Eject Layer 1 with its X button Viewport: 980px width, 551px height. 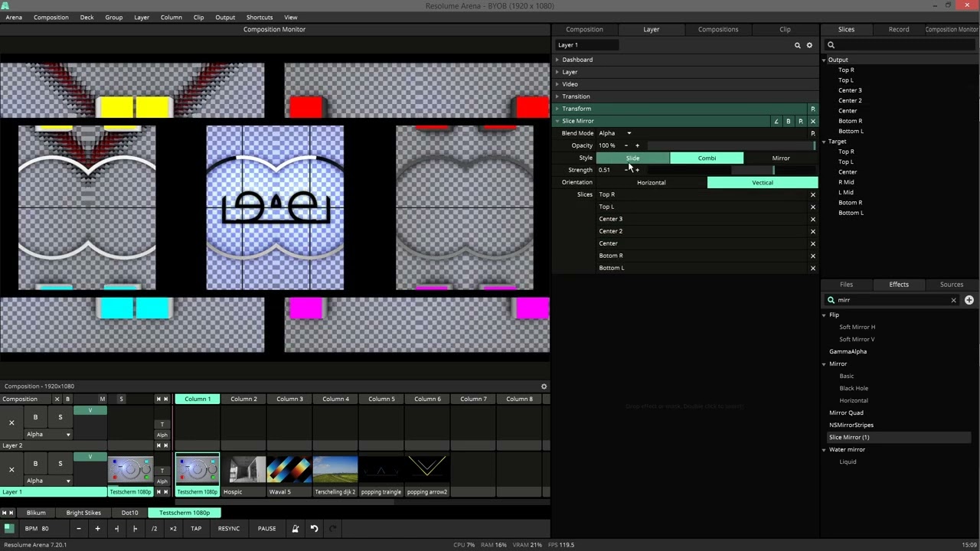pyautogui.click(x=11, y=468)
